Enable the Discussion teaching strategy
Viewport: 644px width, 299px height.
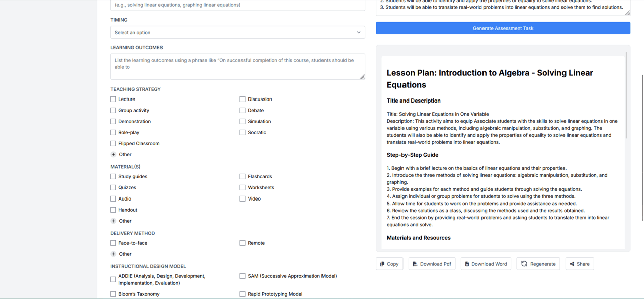tap(242, 99)
